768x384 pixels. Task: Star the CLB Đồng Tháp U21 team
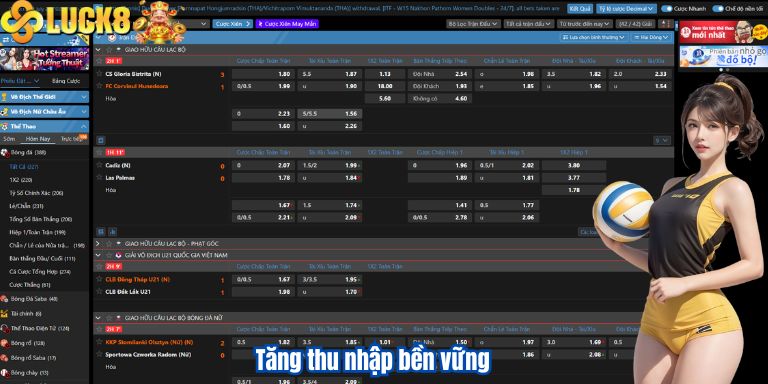click(99, 280)
